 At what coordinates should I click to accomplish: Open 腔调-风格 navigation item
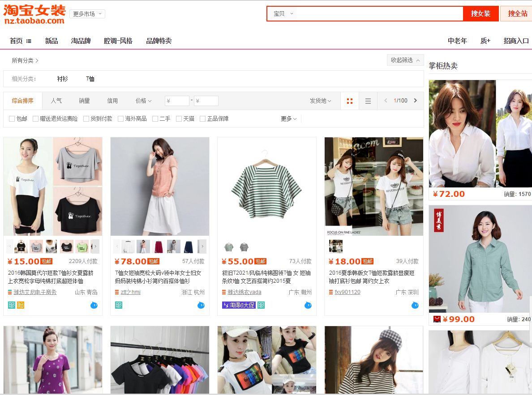coord(118,41)
